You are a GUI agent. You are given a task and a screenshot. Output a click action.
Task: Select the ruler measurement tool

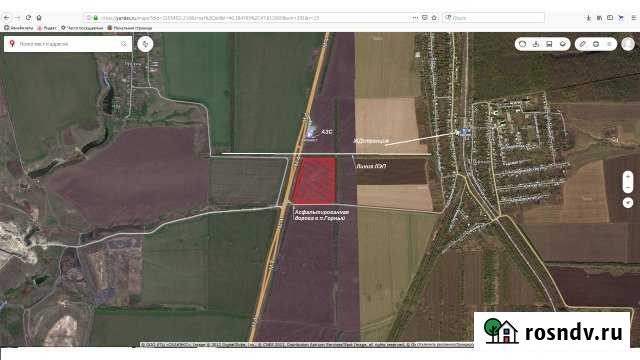click(582, 44)
